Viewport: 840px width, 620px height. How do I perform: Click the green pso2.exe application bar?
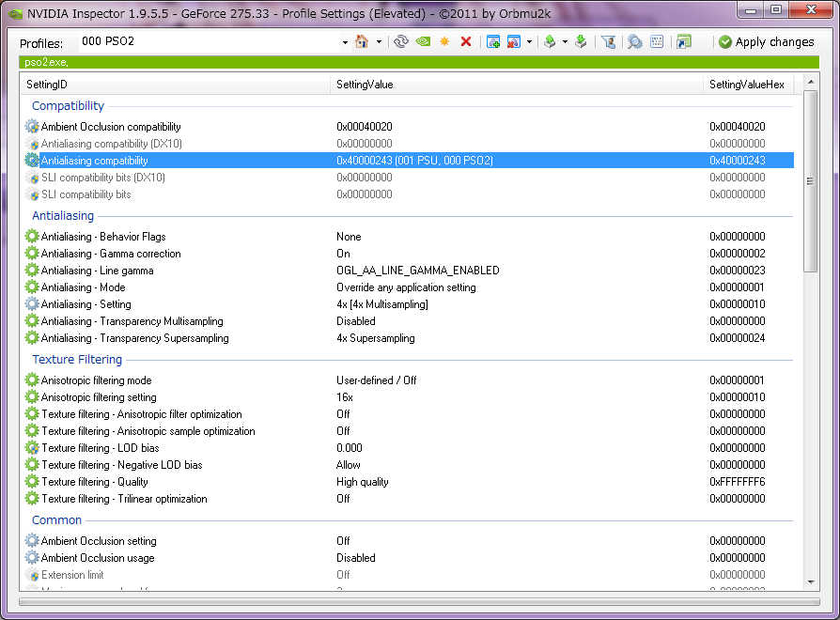point(419,62)
